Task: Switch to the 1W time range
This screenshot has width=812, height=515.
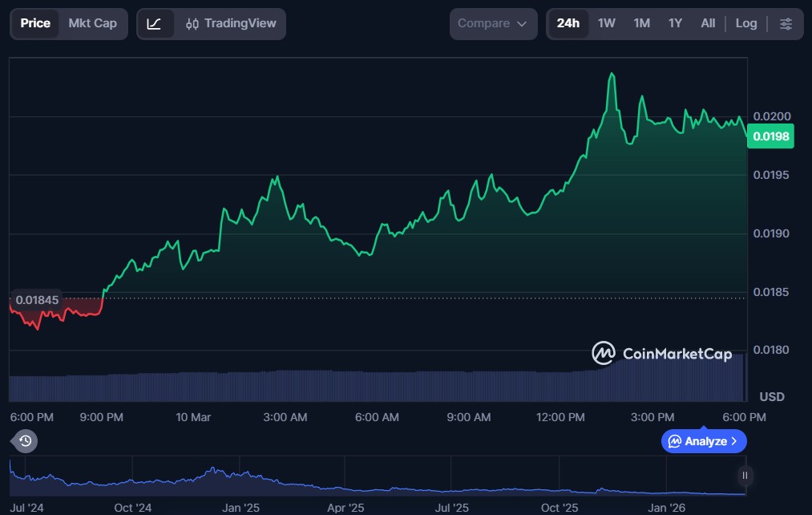Action: coord(606,23)
